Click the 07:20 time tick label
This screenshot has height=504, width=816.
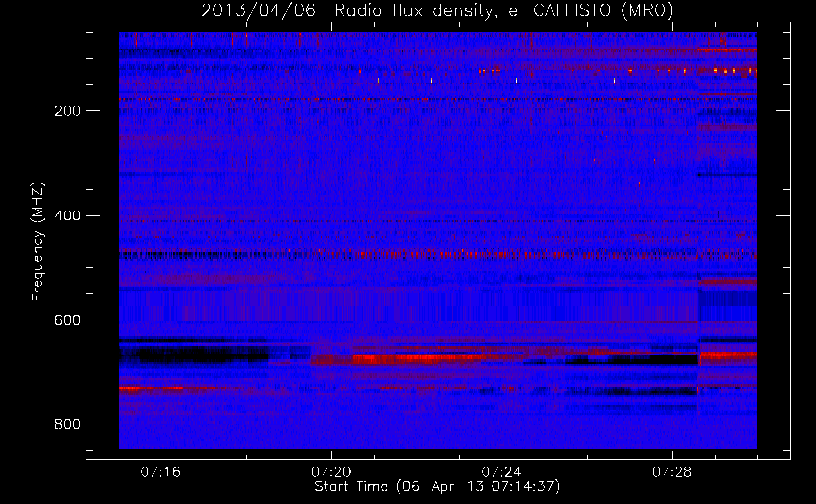(x=331, y=472)
